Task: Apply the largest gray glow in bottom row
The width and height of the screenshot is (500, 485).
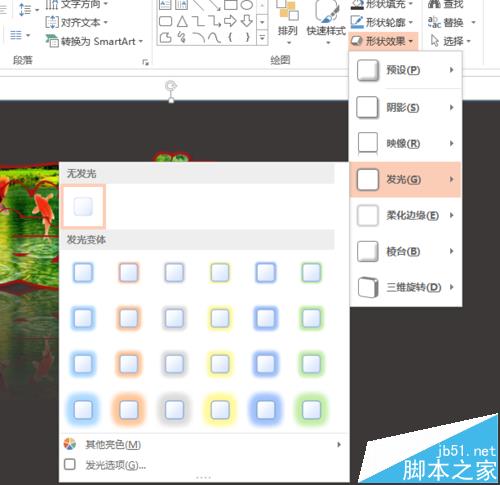Action: [174, 409]
